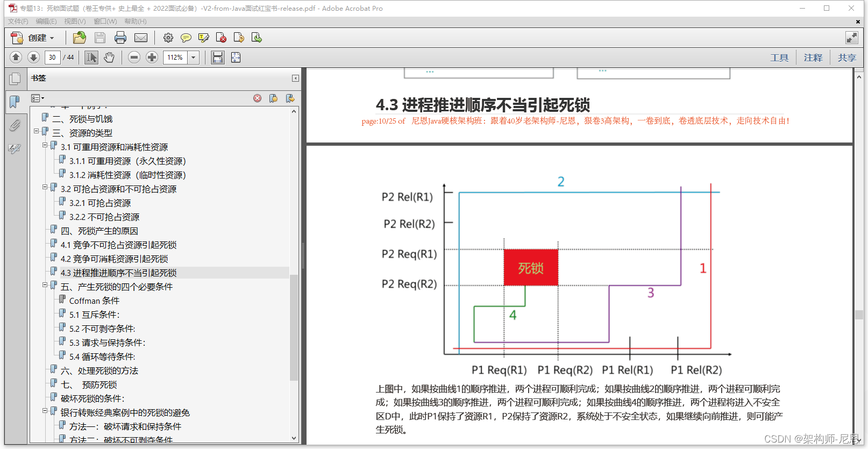Select bookmark 5.3 请求与保持条件
The width and height of the screenshot is (868, 449).
tap(107, 343)
